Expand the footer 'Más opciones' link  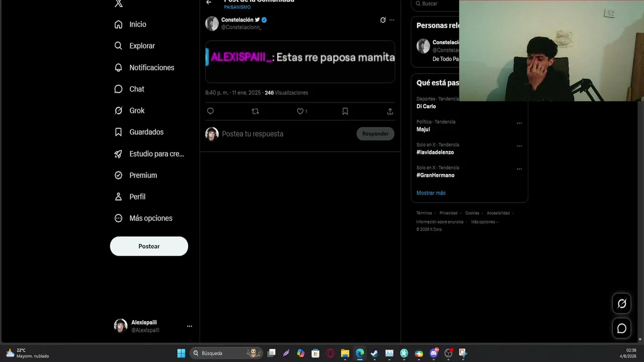(x=485, y=222)
